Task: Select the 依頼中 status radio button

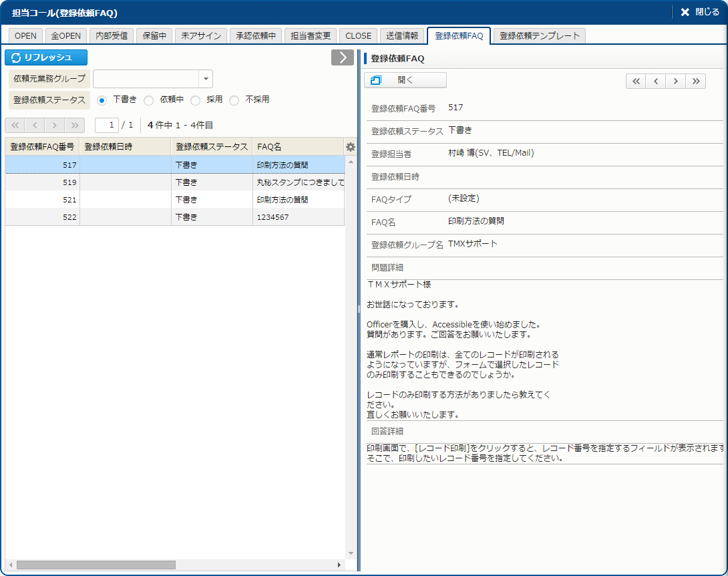Action: (149, 100)
